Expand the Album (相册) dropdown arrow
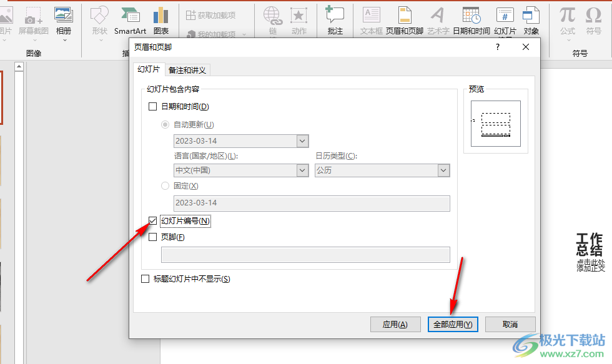The height and width of the screenshot is (364, 612). click(64, 40)
